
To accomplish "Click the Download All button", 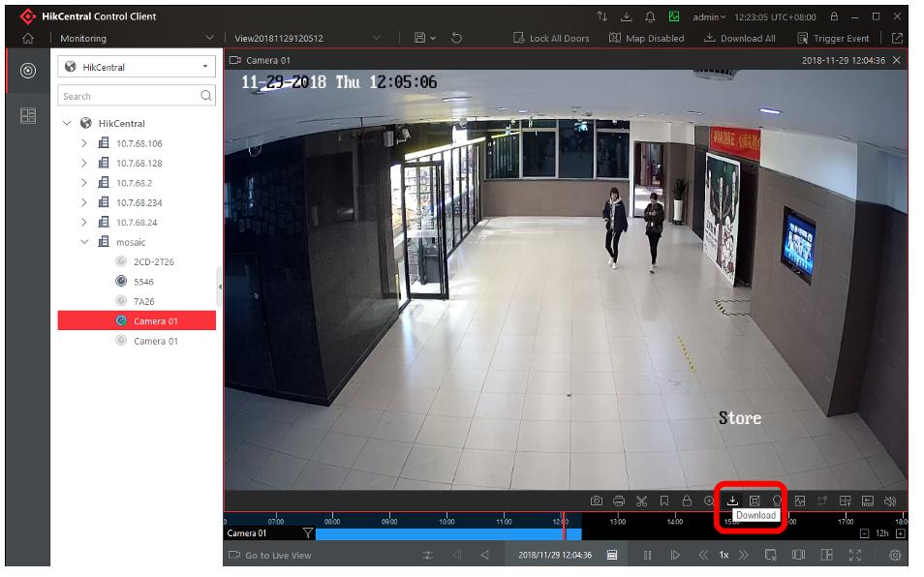I will coord(740,39).
